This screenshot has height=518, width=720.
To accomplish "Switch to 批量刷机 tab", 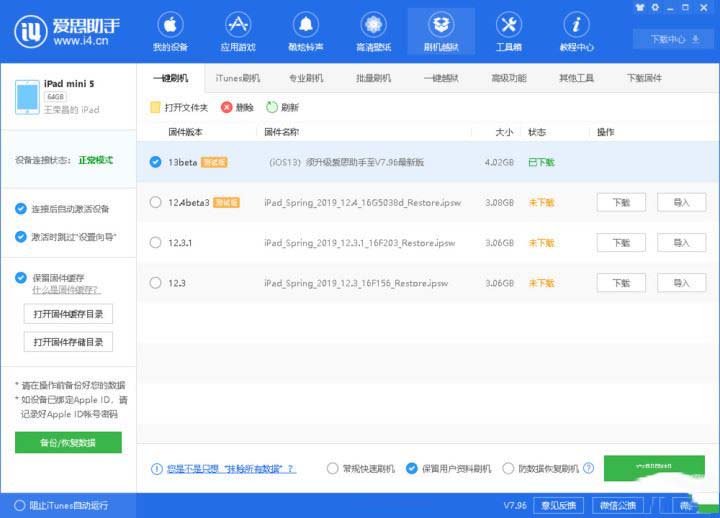I will coord(373,78).
